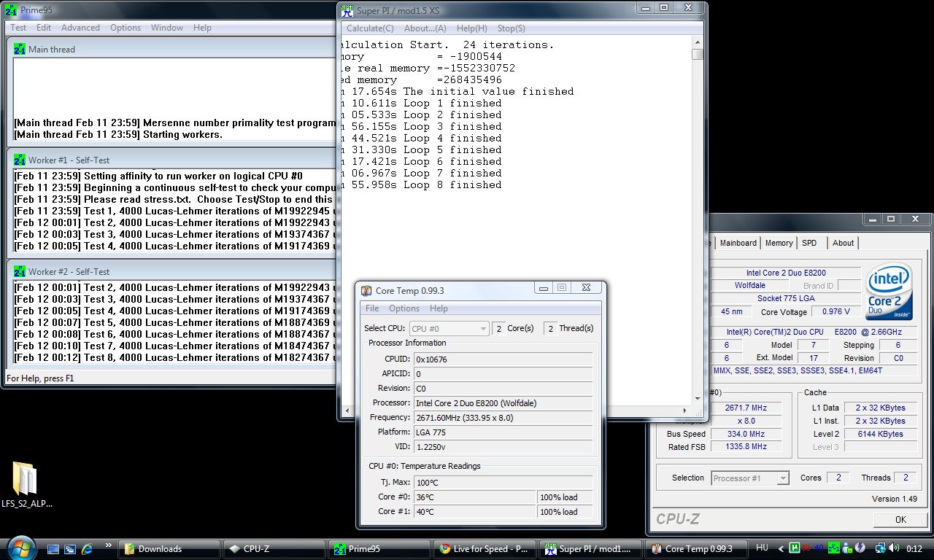
Task: Click the Switch Between Windows Quick Launch icon
Action: (x=70, y=548)
